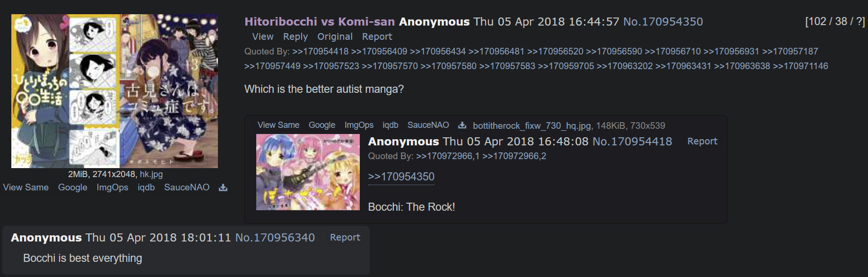Open the hk.jpg manga cover thumbnail
Image resolution: width=868 pixels, height=277 pixels.
coord(114,91)
